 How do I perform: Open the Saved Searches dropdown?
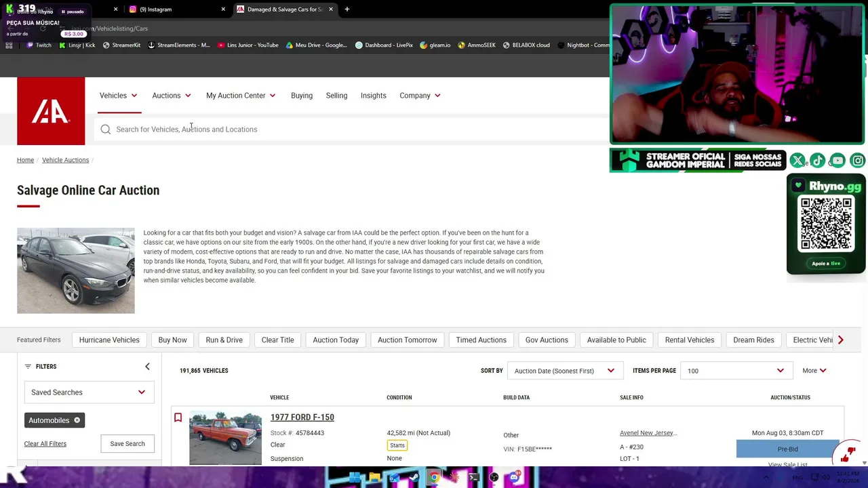click(89, 392)
